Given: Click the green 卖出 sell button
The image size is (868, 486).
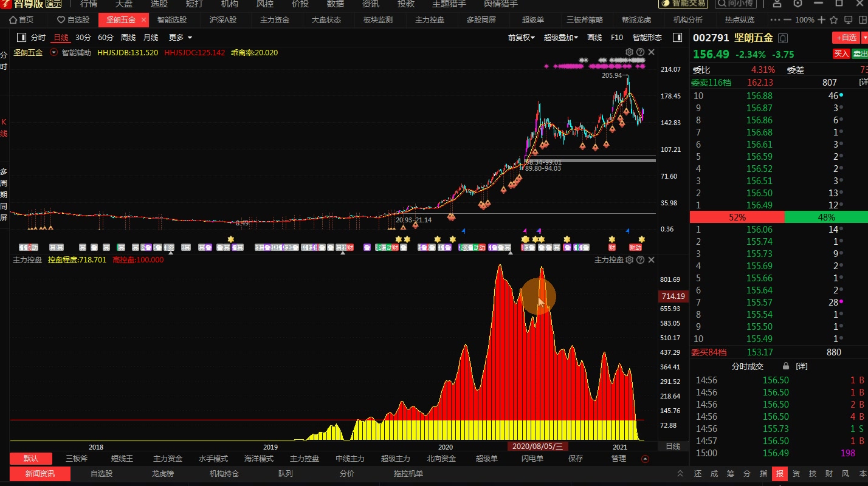Looking at the screenshot, I should 859,54.
